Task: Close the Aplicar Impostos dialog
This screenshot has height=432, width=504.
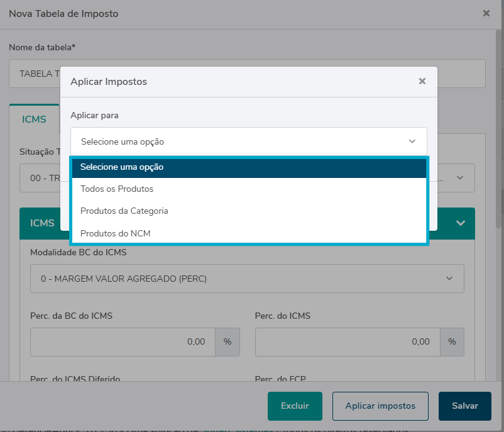Action: tap(422, 81)
